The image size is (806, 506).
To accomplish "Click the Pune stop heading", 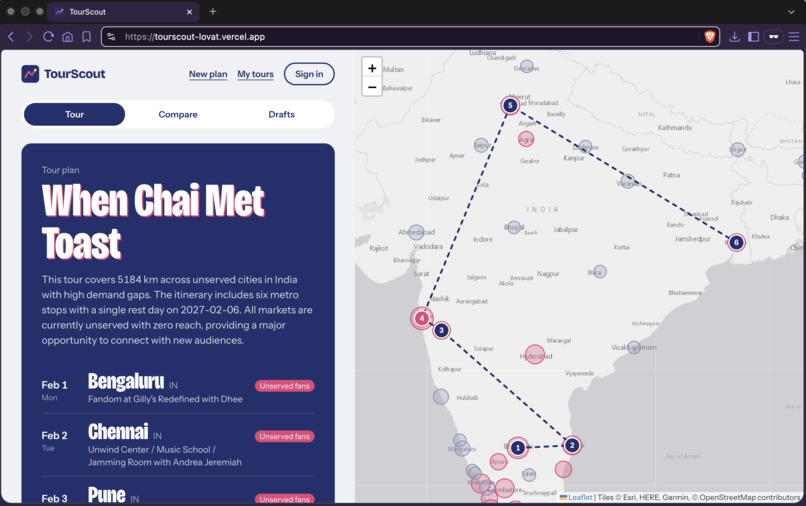I will (x=106, y=495).
